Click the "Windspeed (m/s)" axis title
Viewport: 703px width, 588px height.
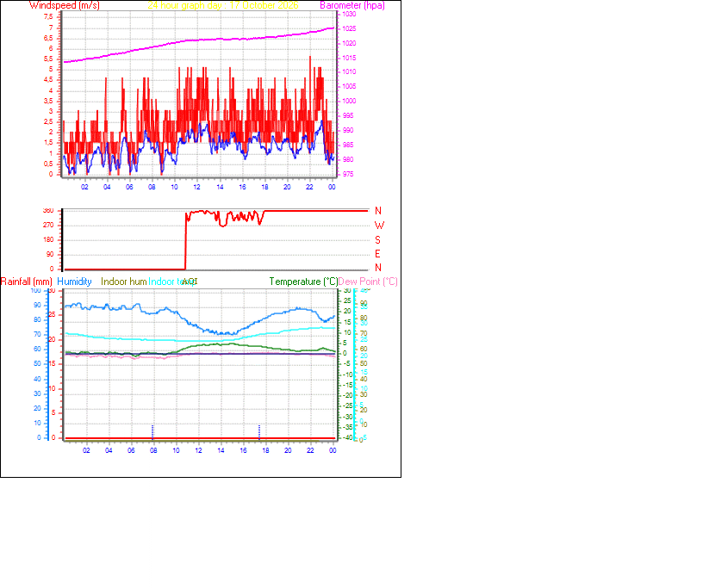[65, 5]
